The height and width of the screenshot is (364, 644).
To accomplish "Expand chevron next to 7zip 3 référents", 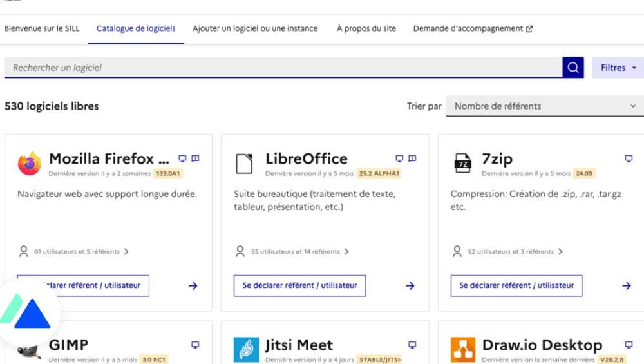I will [561, 251].
